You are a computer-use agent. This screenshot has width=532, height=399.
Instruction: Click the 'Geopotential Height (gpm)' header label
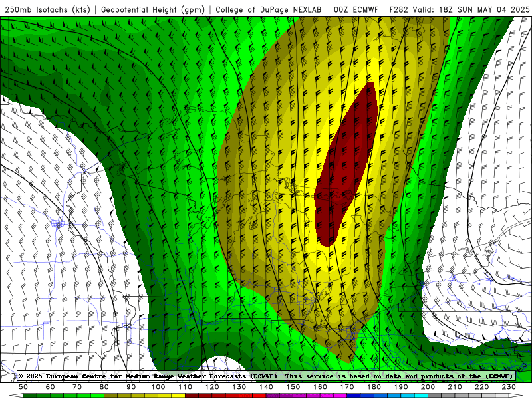tap(153, 9)
